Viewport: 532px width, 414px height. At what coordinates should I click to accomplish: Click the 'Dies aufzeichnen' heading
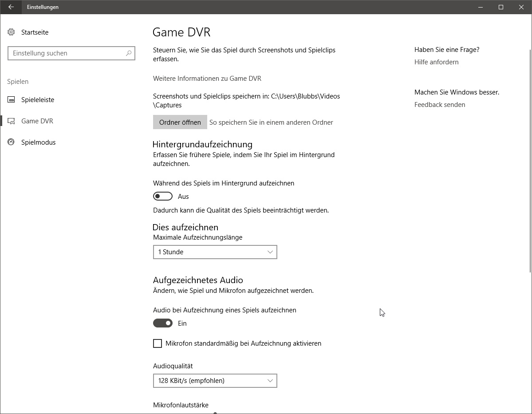185,227
